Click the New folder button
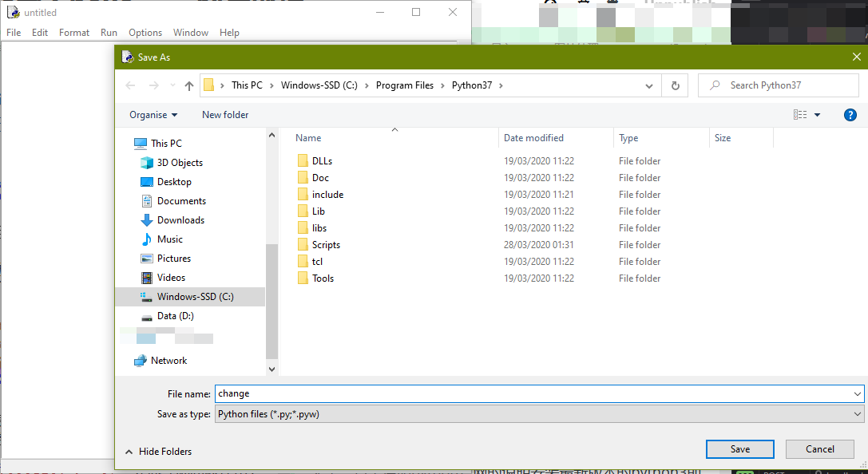This screenshot has height=474, width=868. pos(225,115)
